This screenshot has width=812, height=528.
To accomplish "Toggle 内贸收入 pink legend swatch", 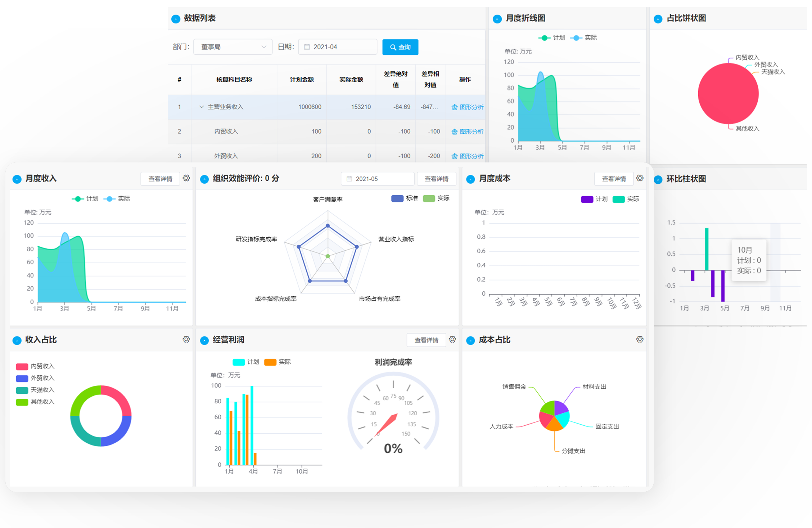I will pyautogui.click(x=22, y=366).
